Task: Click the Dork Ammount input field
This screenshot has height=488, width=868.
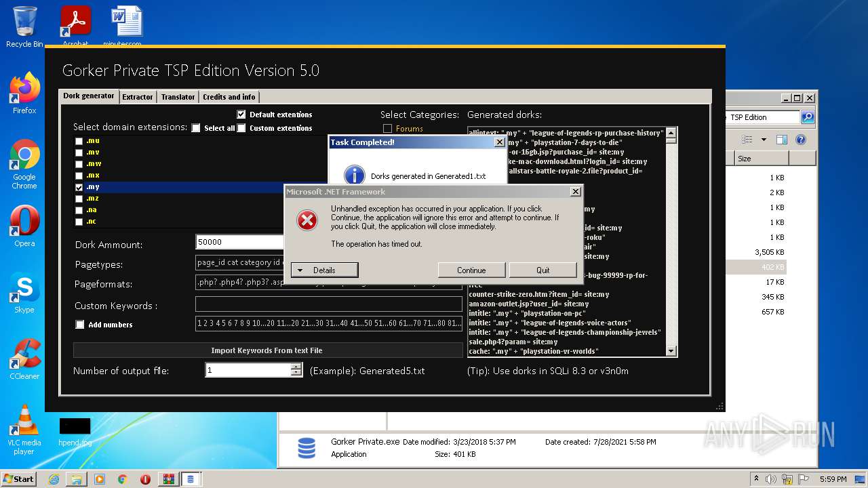Action: click(239, 242)
